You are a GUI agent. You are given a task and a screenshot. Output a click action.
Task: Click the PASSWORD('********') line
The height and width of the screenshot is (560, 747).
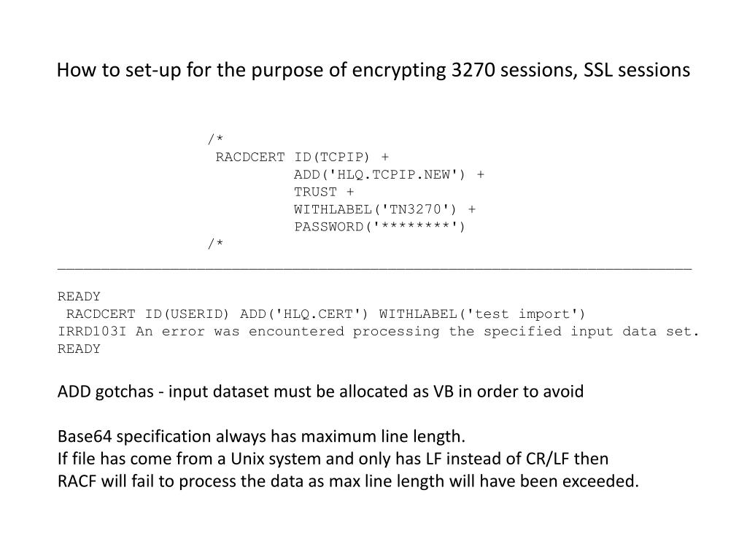(x=379, y=227)
